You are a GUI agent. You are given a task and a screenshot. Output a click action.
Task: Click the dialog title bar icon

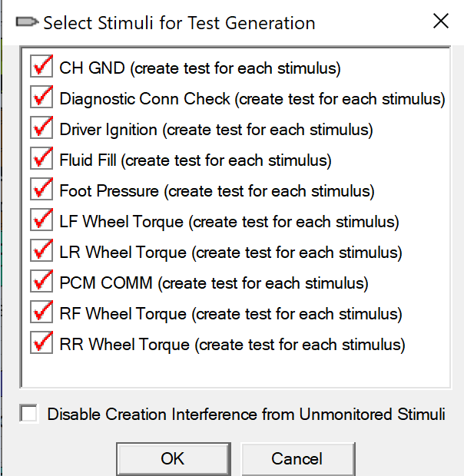(x=27, y=22)
